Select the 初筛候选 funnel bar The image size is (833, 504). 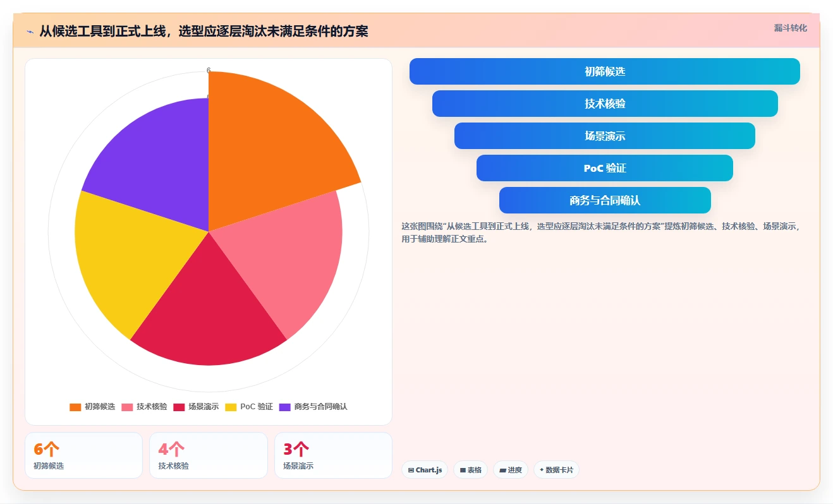coord(605,71)
